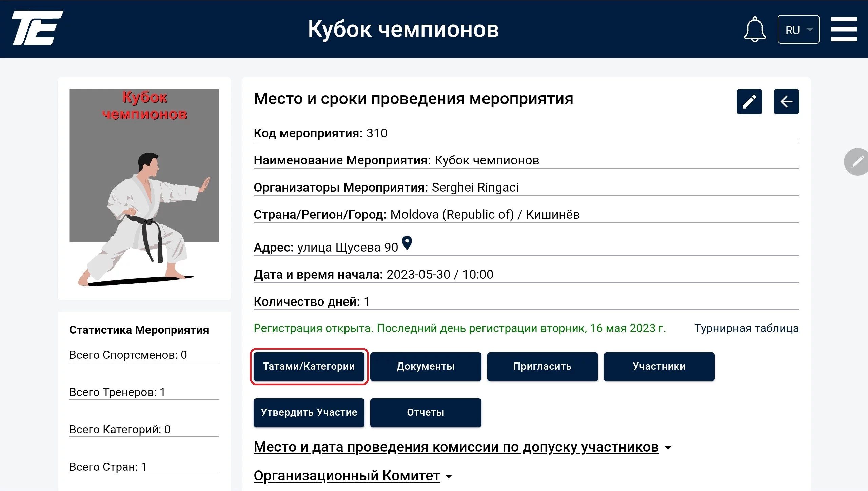Click the address улица Щусева 90
The height and width of the screenshot is (491, 868).
pyautogui.click(x=348, y=248)
